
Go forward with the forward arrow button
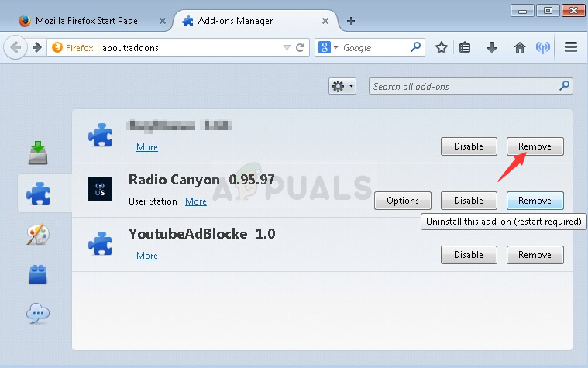tap(36, 47)
